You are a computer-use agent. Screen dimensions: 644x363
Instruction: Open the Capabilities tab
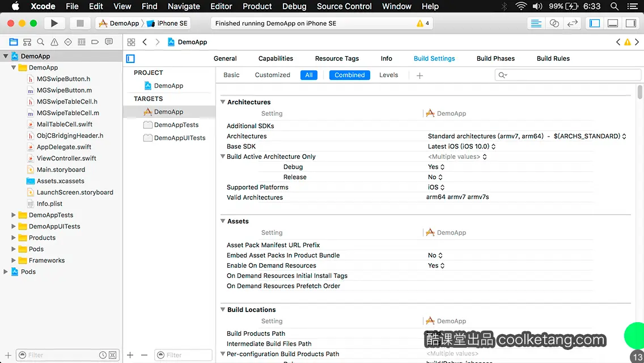(276, 58)
